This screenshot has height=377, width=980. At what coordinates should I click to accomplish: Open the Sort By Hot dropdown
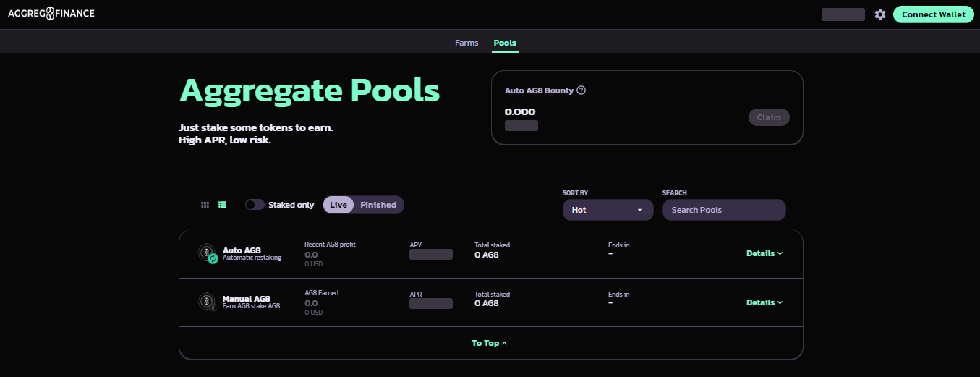coord(608,210)
